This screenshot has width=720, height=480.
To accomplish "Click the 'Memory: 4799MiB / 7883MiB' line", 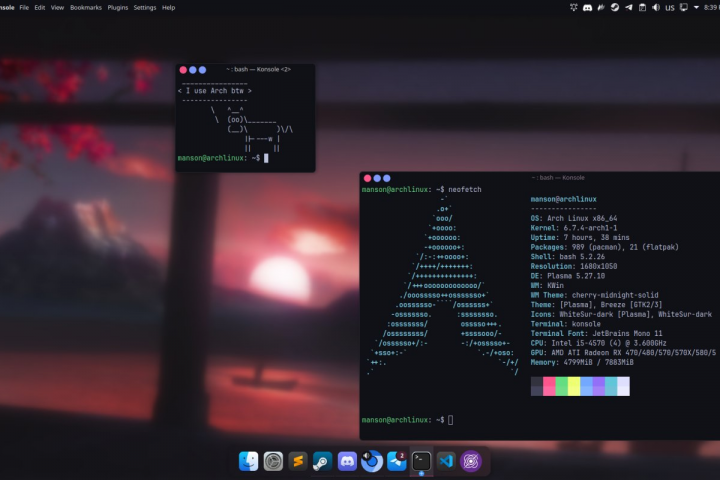I will click(x=582, y=362).
